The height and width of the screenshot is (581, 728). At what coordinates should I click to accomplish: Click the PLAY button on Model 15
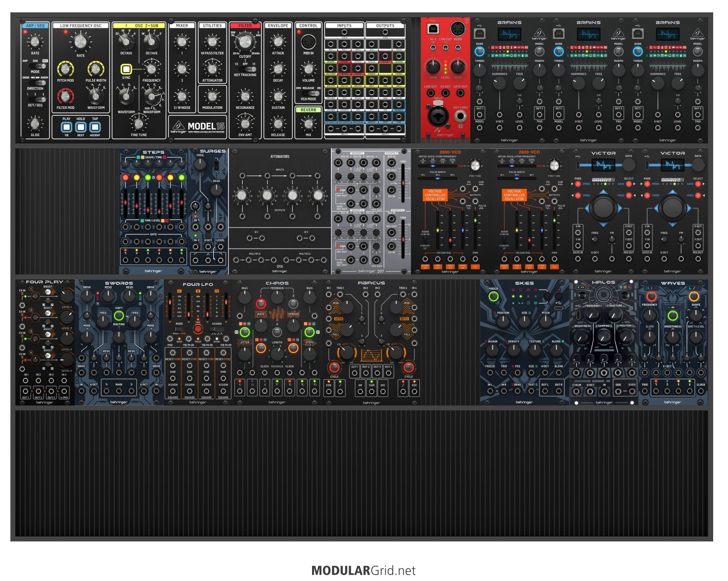pyautogui.click(x=67, y=127)
